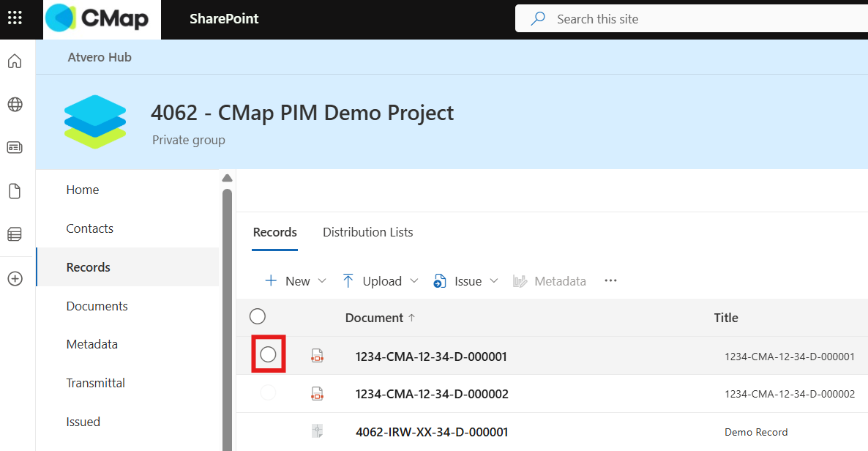Click the project layered site logo
The height and width of the screenshot is (451, 868).
click(x=95, y=122)
